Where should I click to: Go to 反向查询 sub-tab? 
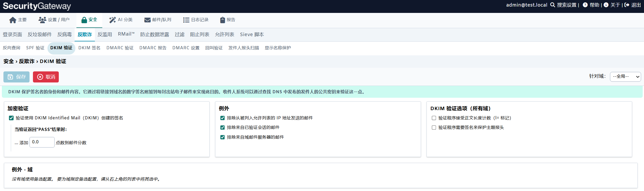click(x=11, y=48)
